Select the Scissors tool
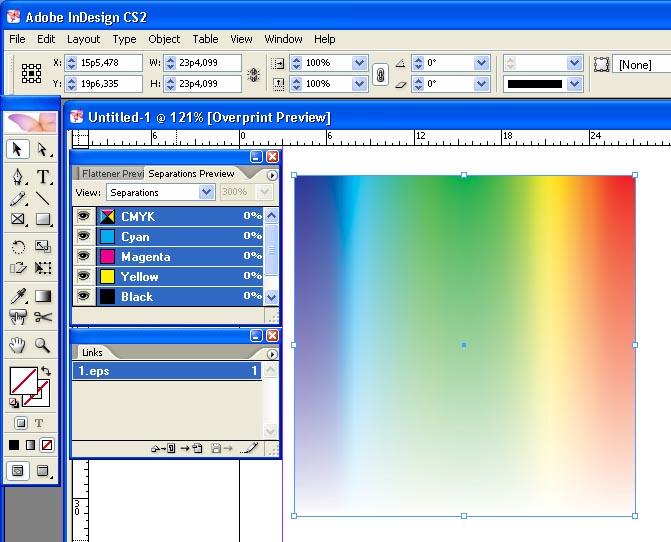Image resolution: width=671 pixels, height=542 pixels. click(42, 317)
